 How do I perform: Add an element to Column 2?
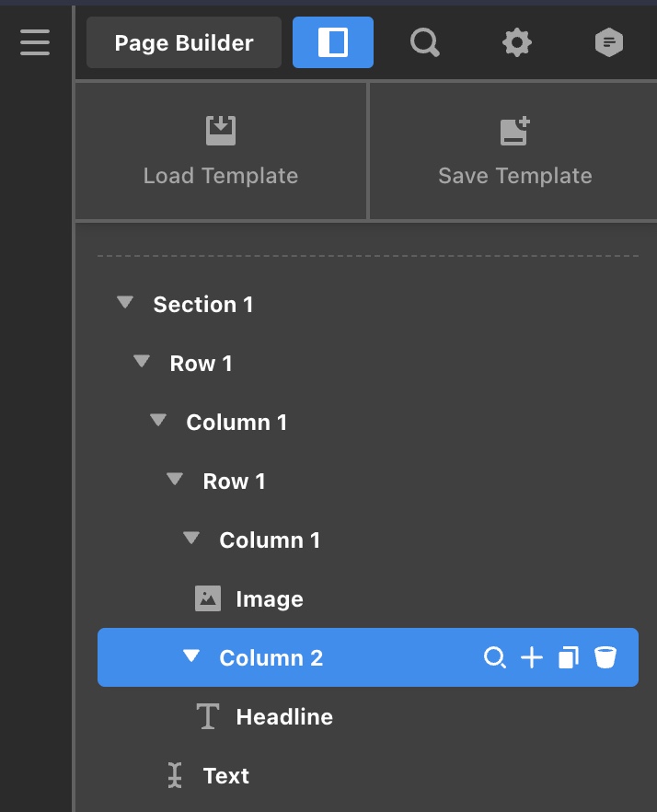532,657
